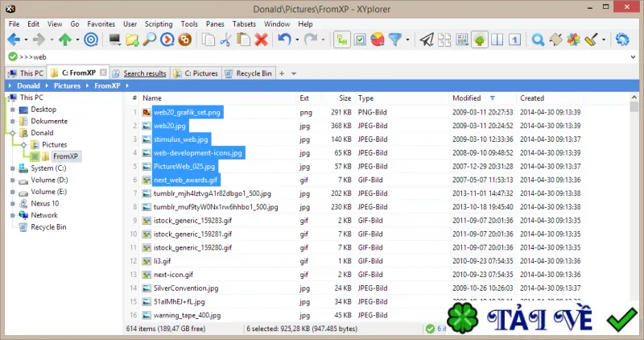Screen dimensions: 644x340
Task: Click Pictures in the breadcrumb bar
Action: pyautogui.click(x=68, y=85)
